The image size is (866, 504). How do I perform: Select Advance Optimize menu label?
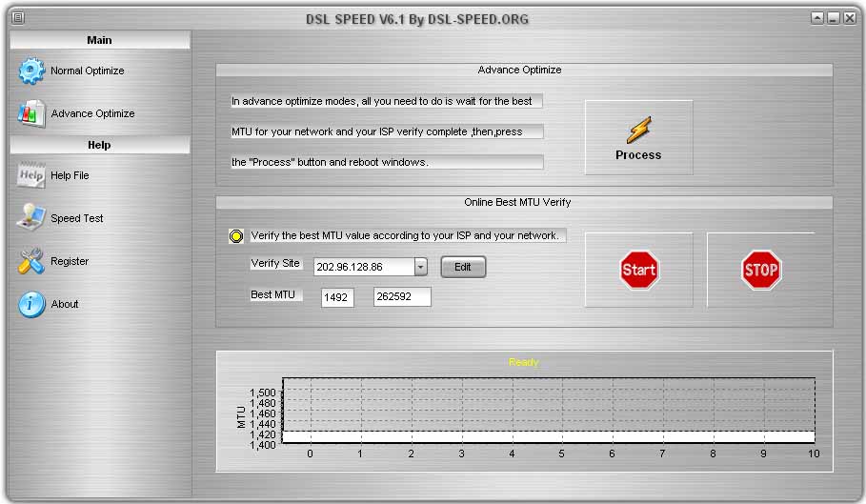tap(92, 113)
